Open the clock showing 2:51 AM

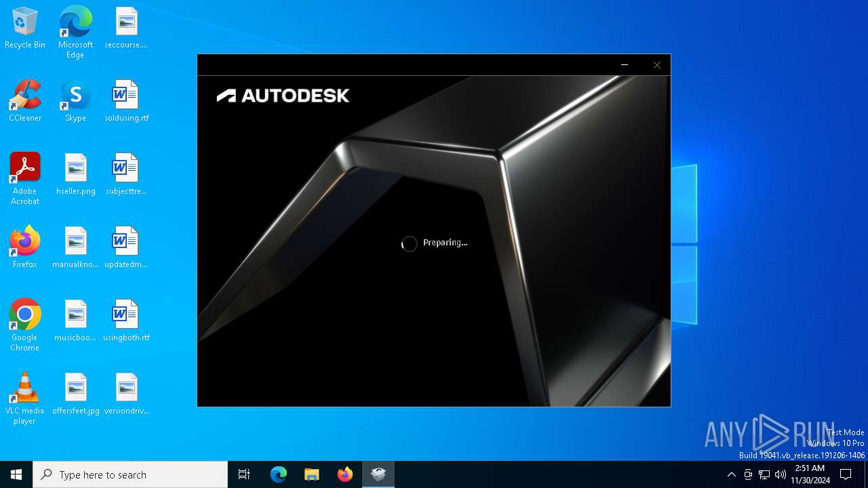pos(810,474)
